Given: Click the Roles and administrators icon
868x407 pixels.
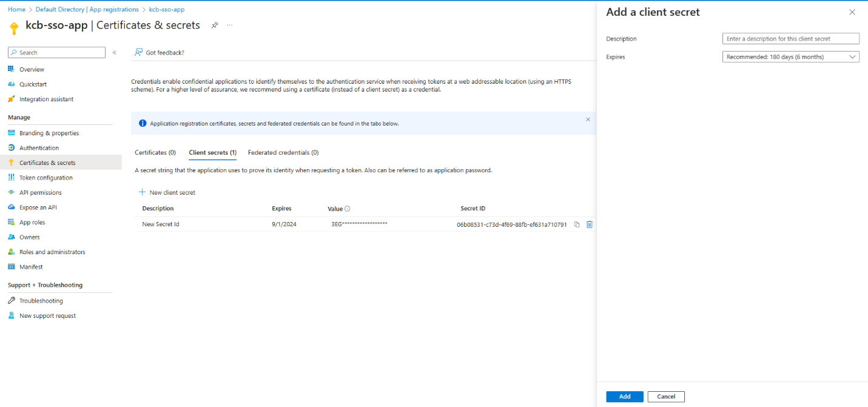Looking at the screenshot, I should coord(11,252).
